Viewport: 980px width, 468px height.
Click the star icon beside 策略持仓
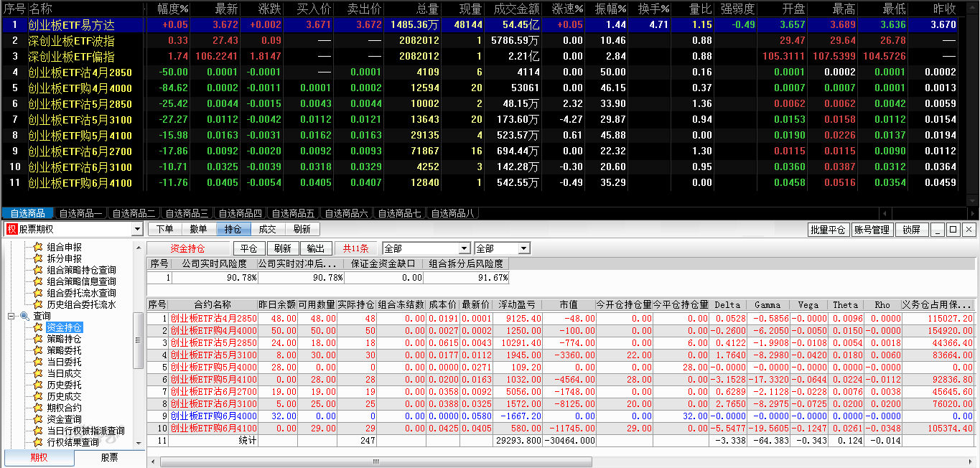[x=38, y=339]
